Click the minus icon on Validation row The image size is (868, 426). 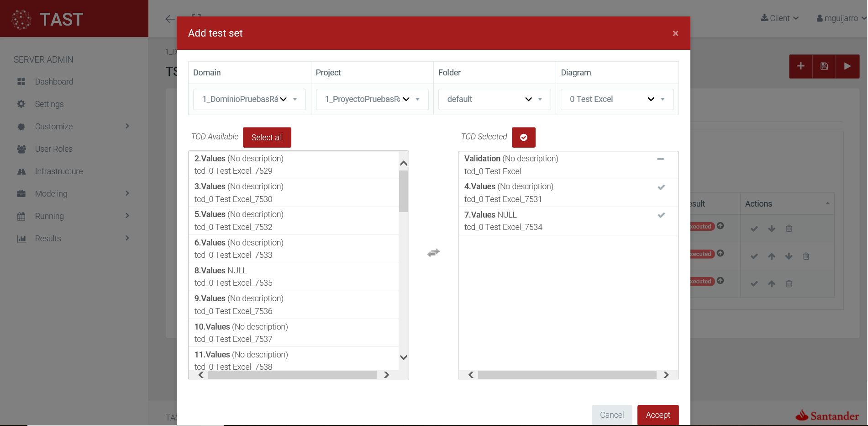point(660,159)
